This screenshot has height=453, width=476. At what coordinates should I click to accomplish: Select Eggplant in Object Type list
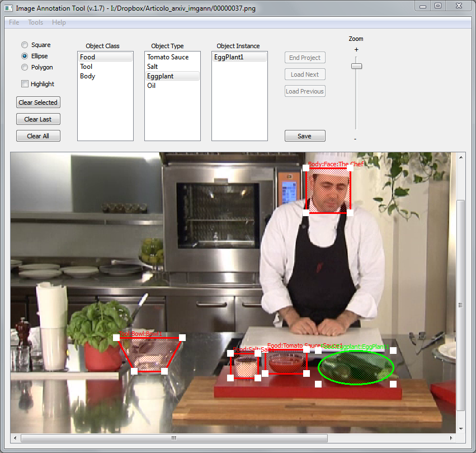172,76
